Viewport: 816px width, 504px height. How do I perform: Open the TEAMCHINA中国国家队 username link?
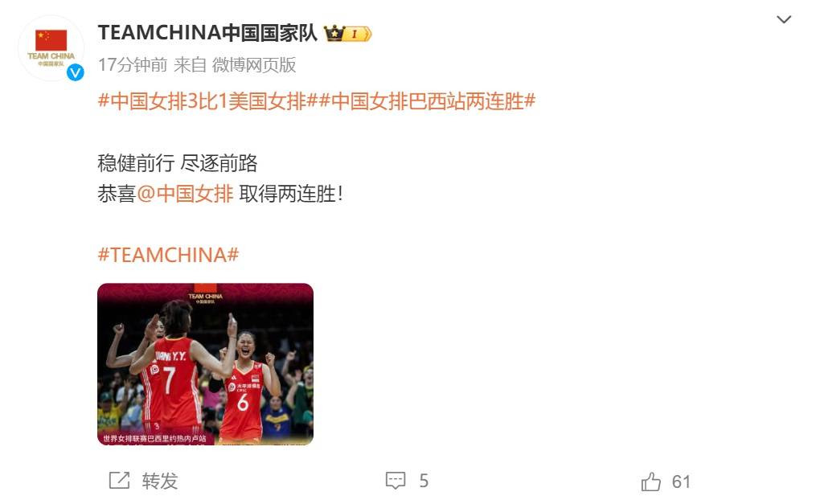tap(207, 33)
